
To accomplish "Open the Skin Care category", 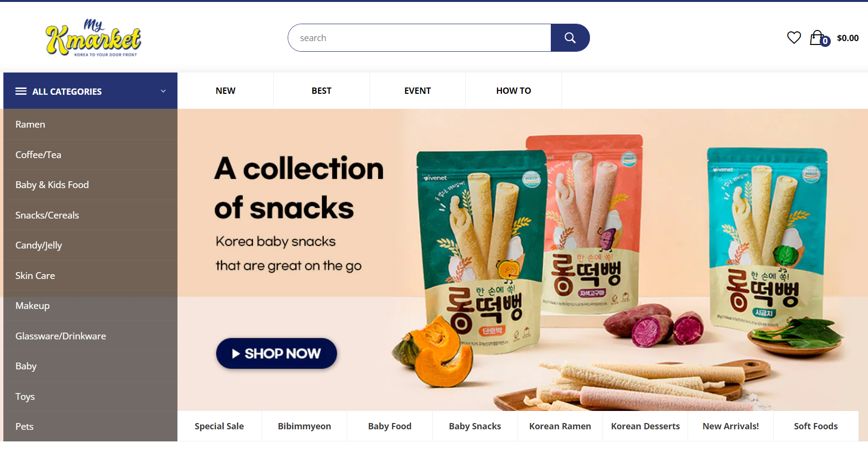I will 90,276.
